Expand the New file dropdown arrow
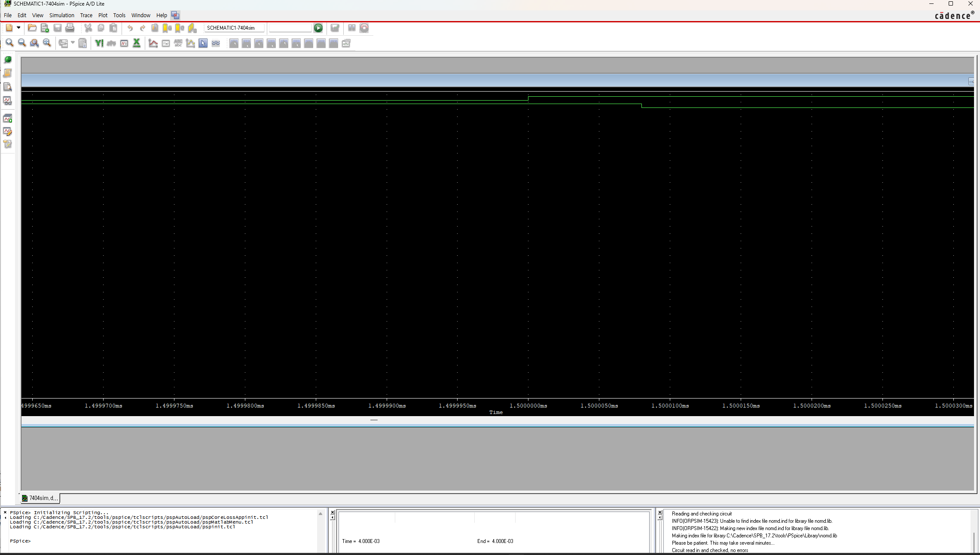This screenshot has width=980, height=555. click(x=18, y=28)
